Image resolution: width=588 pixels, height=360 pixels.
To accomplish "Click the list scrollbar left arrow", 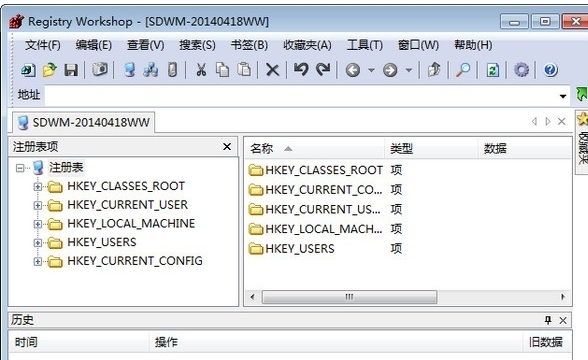I will [252, 297].
